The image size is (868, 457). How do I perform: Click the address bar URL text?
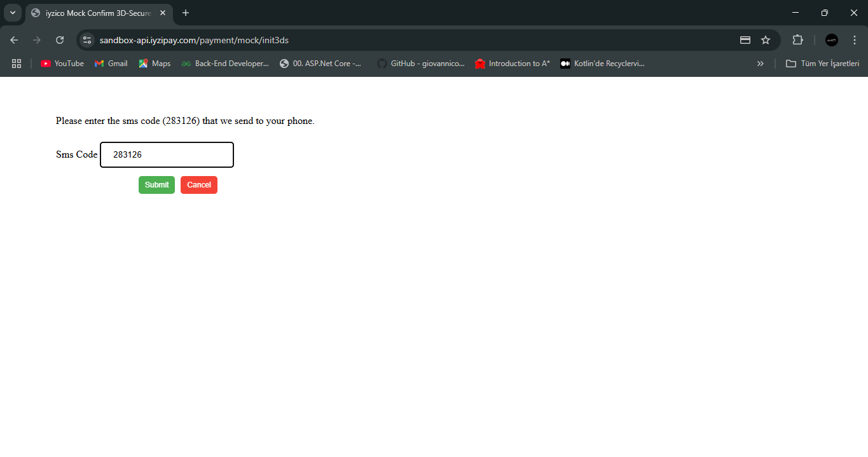(x=194, y=40)
